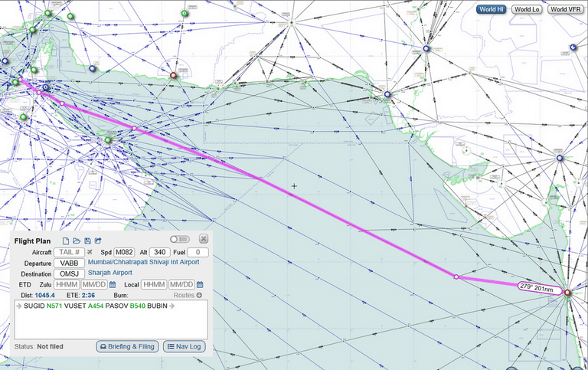Click the airplane icon beside TAIL # field
The height and width of the screenshot is (370, 588).
coord(90,252)
